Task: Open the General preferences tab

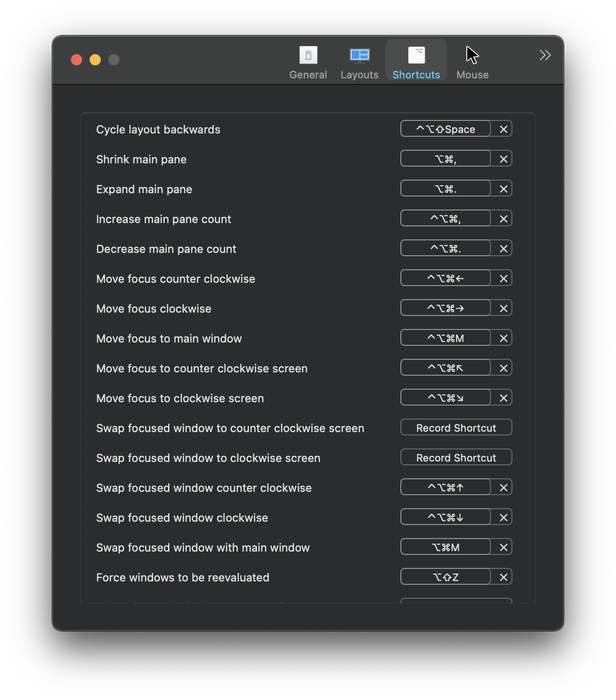Action: 308,63
